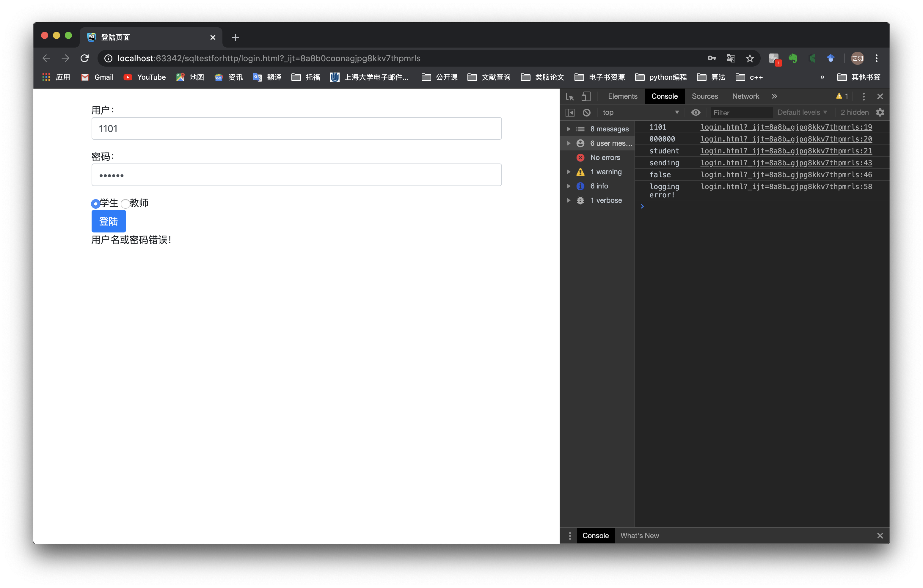
Task: Toggle the live expression eye icon
Action: tap(695, 113)
